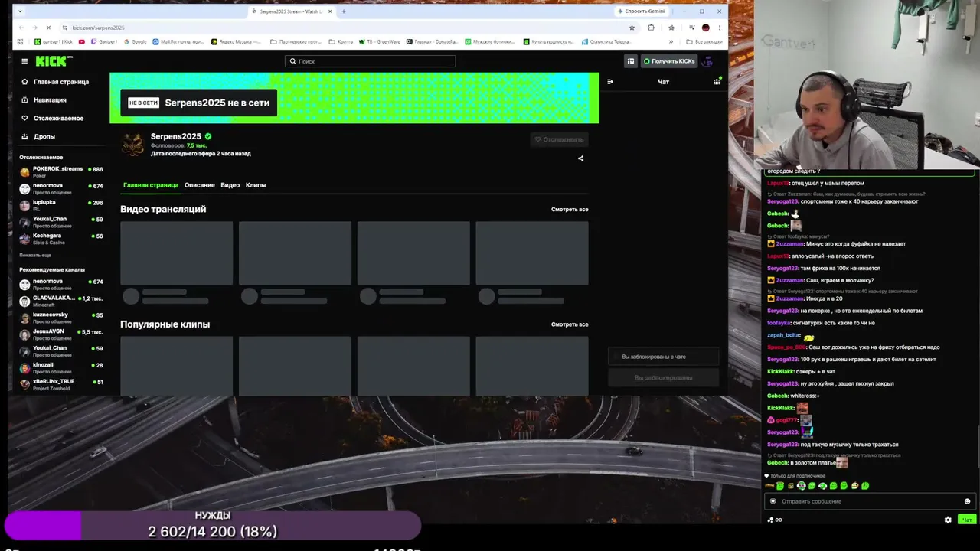
Task: Click the Chrome profile avatar
Action: click(x=705, y=28)
